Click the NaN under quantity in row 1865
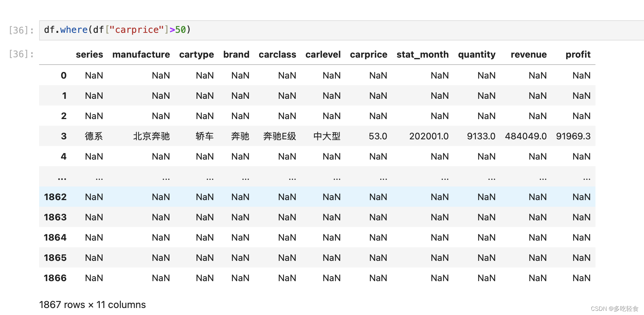 486,258
